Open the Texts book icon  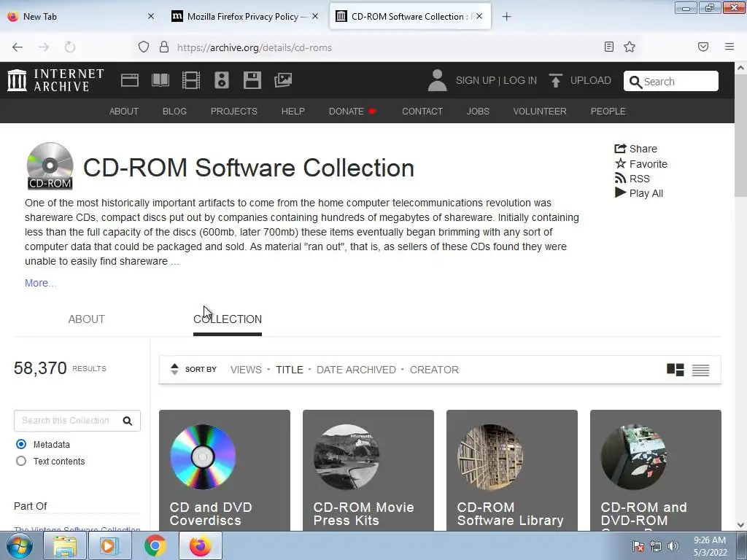click(160, 80)
